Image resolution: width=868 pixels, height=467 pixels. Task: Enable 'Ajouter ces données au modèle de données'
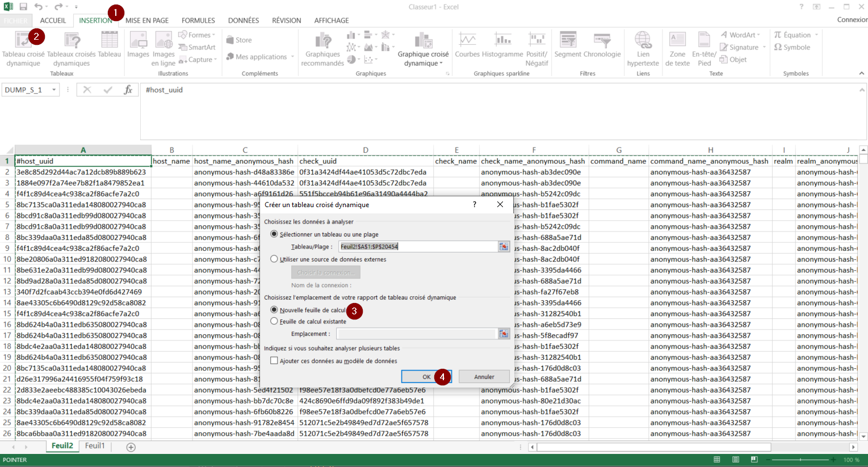coord(275,361)
